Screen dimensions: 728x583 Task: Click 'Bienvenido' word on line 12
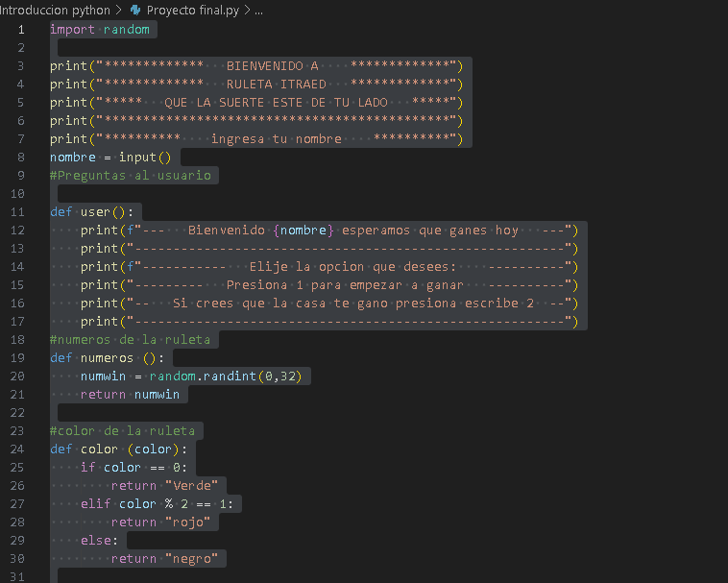(226, 231)
